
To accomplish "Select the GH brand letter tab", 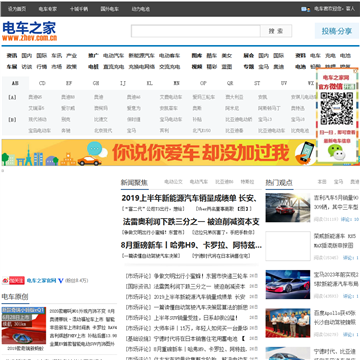I will 96,83.
